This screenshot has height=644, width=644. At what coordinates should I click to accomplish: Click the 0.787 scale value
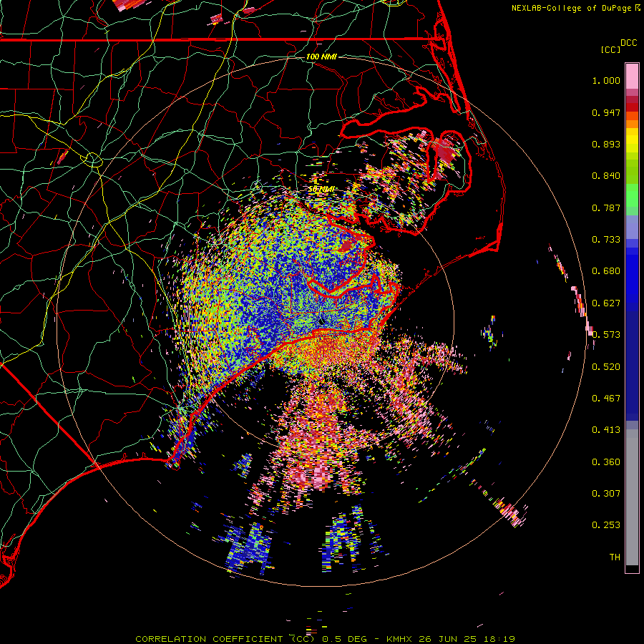click(606, 208)
